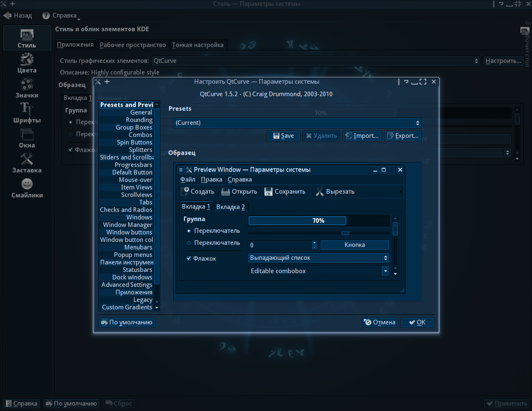Increase the spin box value in preview
This screenshot has width=532, height=411.
tap(314, 243)
